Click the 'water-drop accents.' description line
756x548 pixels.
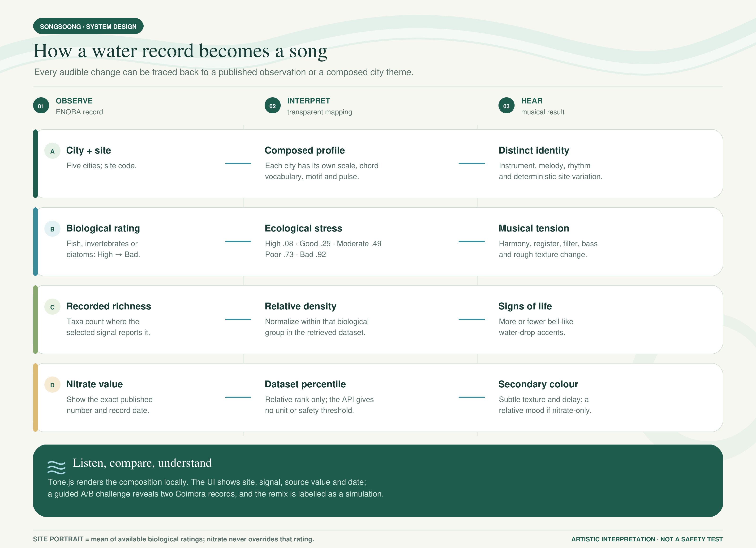pos(532,333)
